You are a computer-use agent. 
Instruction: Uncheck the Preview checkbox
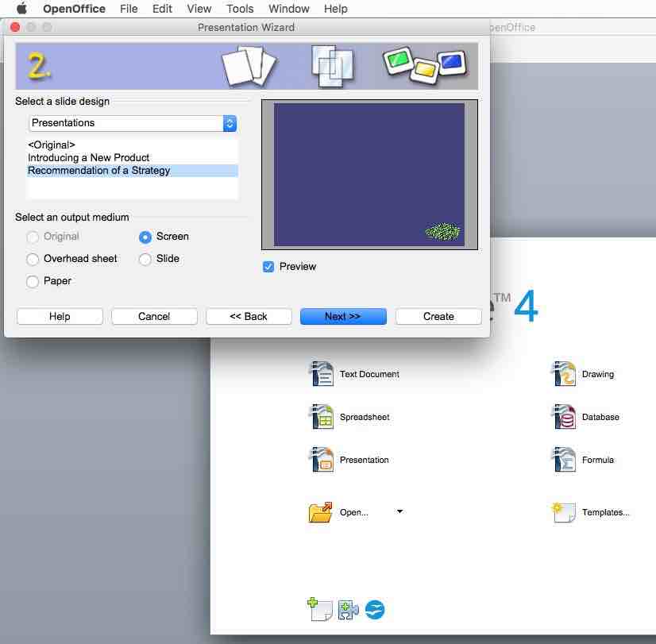268,266
